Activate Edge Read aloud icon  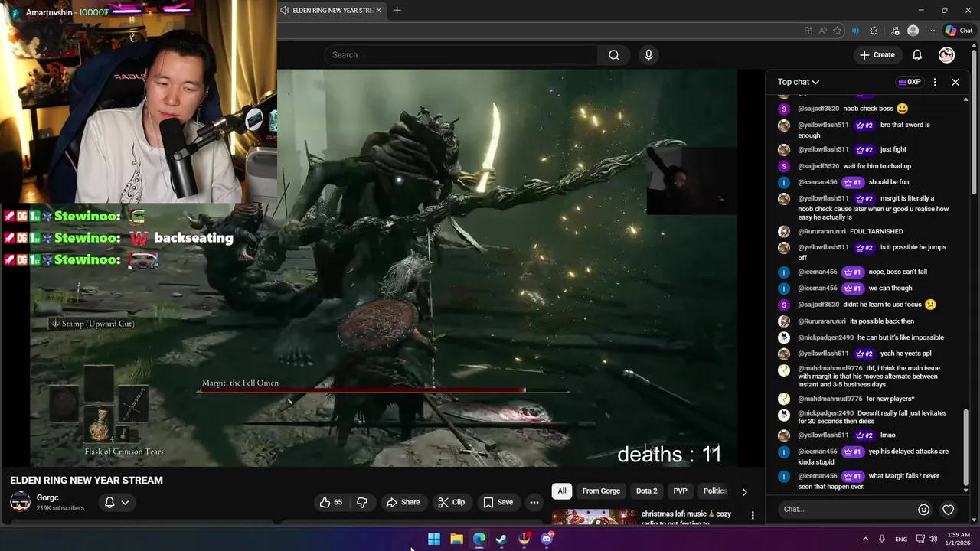822,31
